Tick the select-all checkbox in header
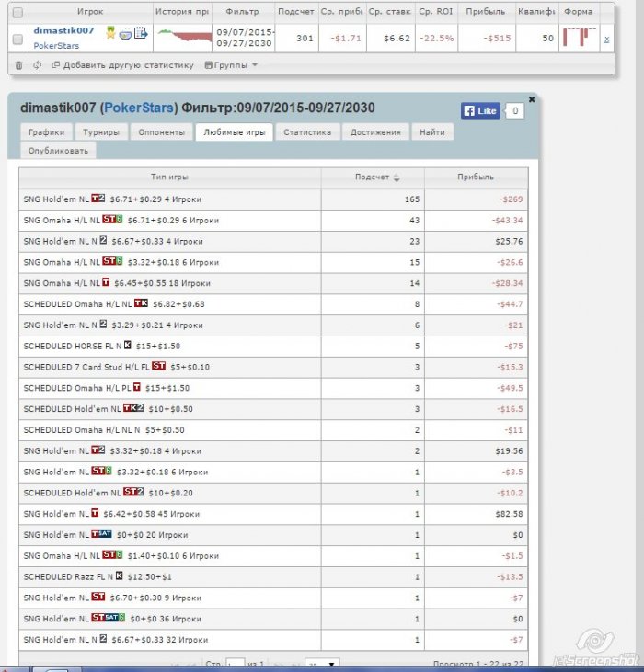Viewport: 644px width, 672px height. 18,13
